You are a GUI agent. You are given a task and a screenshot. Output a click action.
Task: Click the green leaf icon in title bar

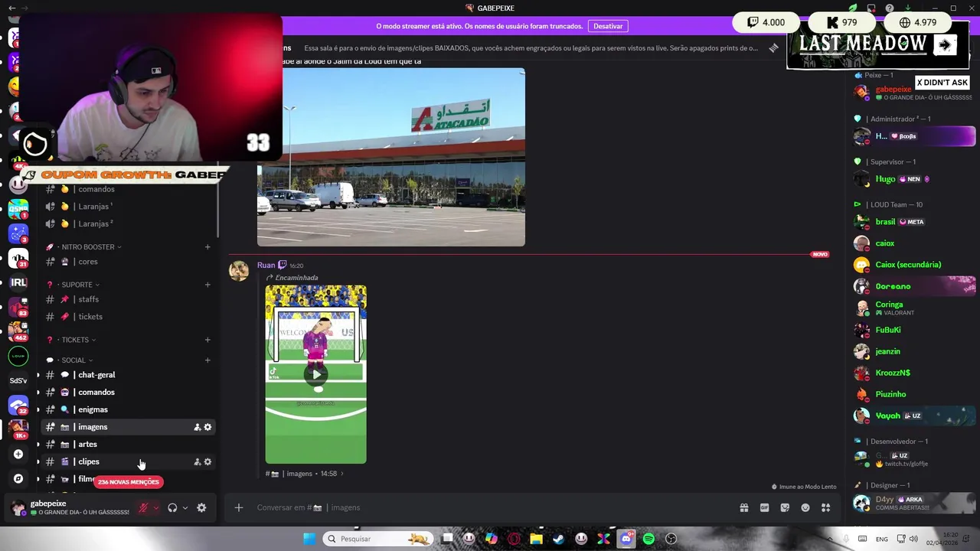[x=852, y=8]
